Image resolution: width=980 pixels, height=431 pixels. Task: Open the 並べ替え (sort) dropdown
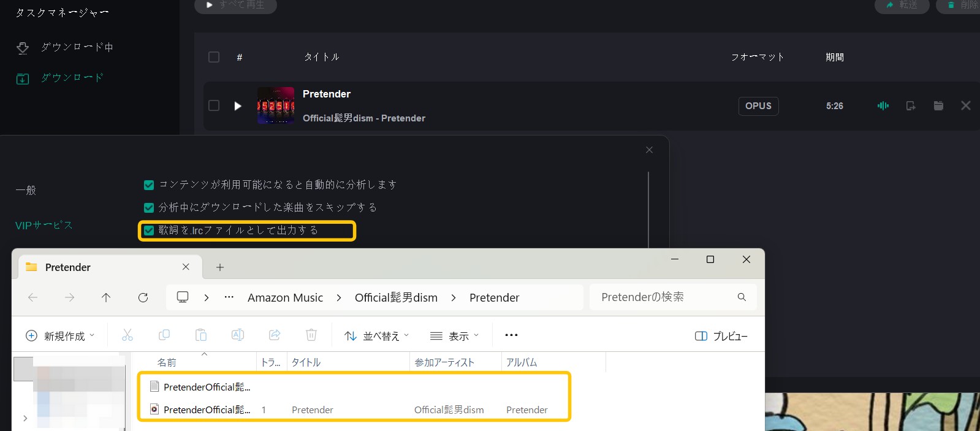[x=376, y=336]
